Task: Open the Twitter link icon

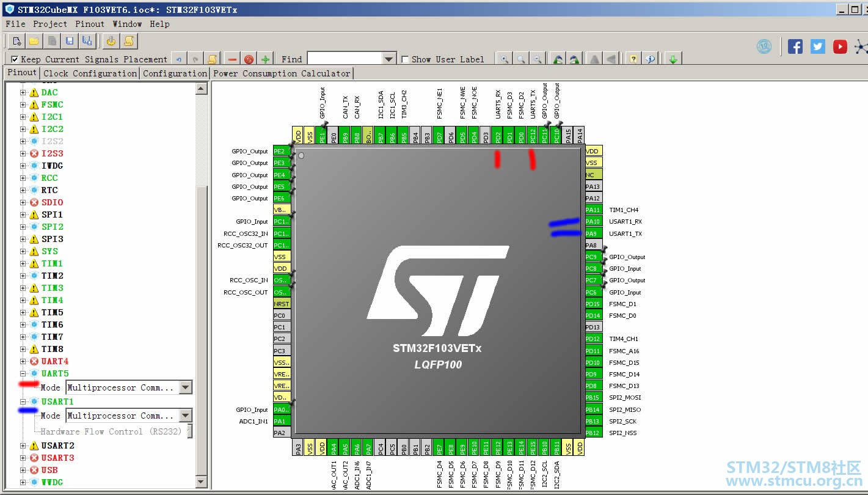Action: pyautogui.click(x=818, y=46)
